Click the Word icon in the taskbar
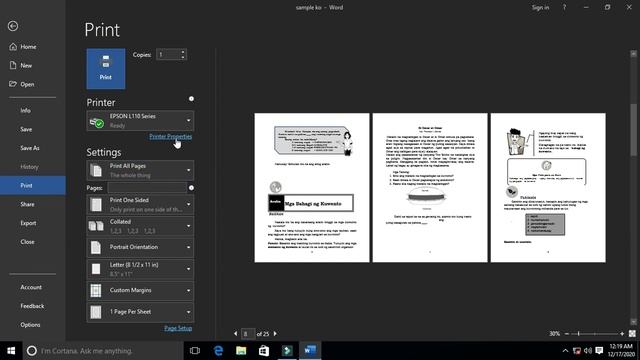 310,351
